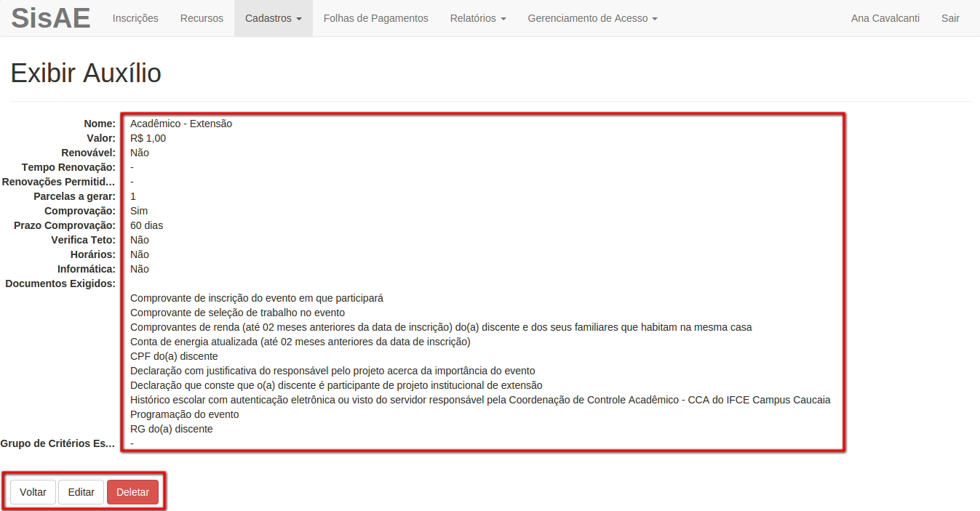Select the 60 dias value

tap(146, 225)
